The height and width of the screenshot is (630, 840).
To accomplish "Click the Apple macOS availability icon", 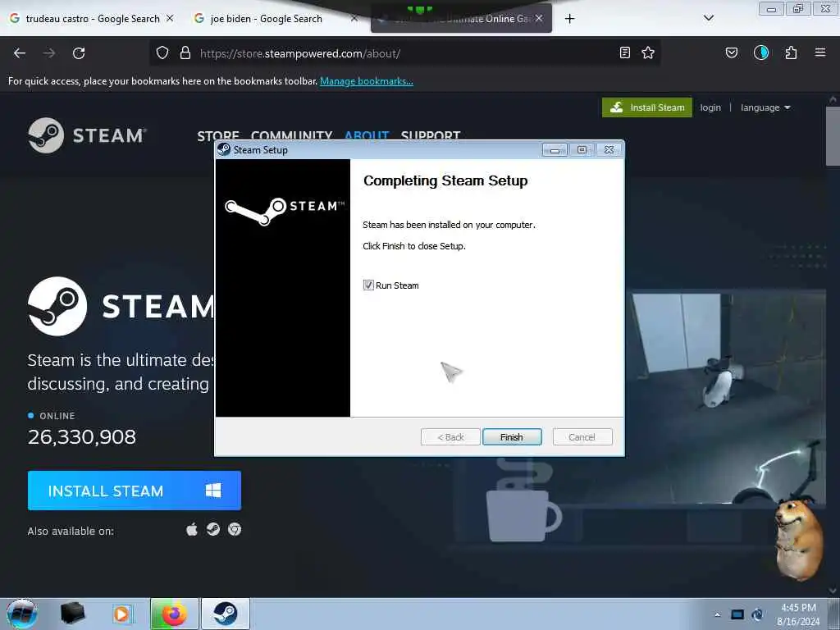I will click(x=192, y=530).
